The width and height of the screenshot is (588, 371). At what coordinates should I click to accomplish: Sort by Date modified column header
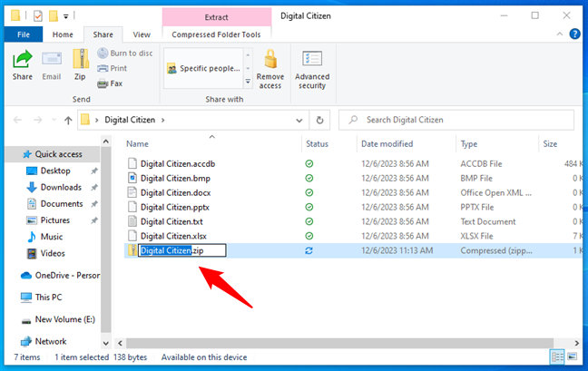point(387,144)
